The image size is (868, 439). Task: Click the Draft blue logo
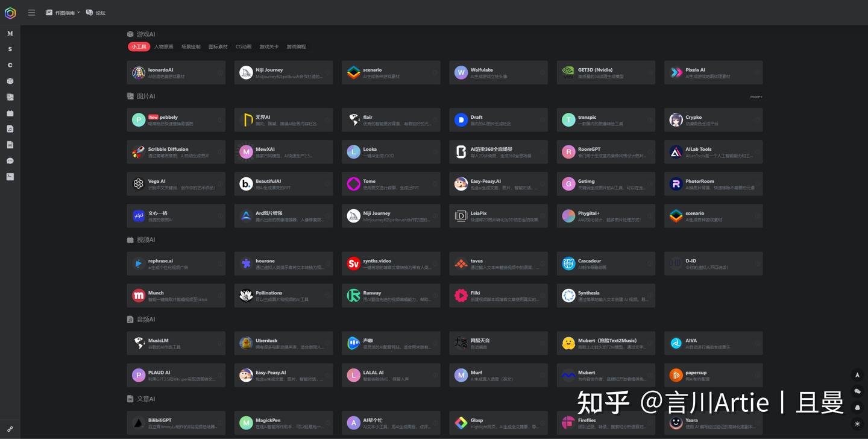pos(461,120)
